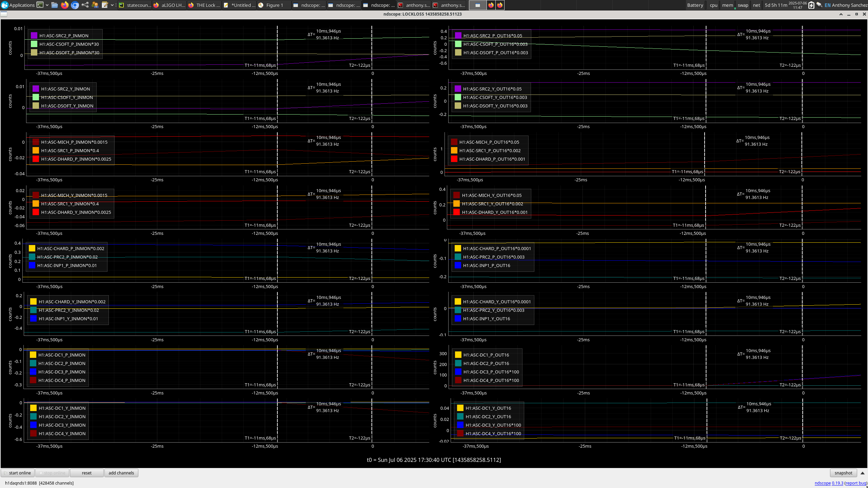Open the users/contacts launcher icon
Viewport: 868px width, 488px height.
[x=95, y=5]
